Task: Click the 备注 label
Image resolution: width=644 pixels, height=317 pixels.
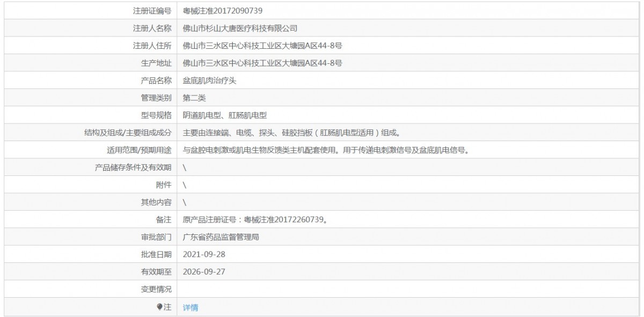Action: click(164, 219)
